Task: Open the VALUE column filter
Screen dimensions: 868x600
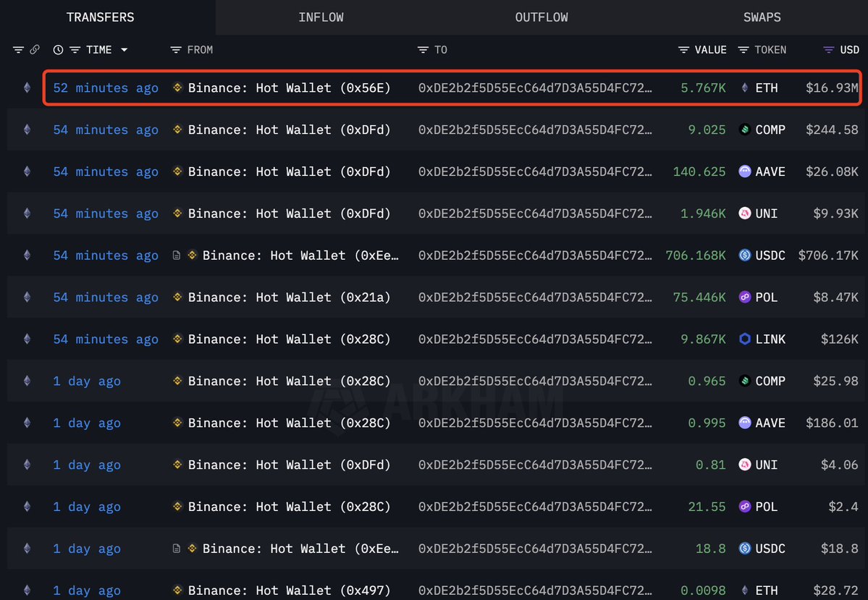Action: [683, 50]
